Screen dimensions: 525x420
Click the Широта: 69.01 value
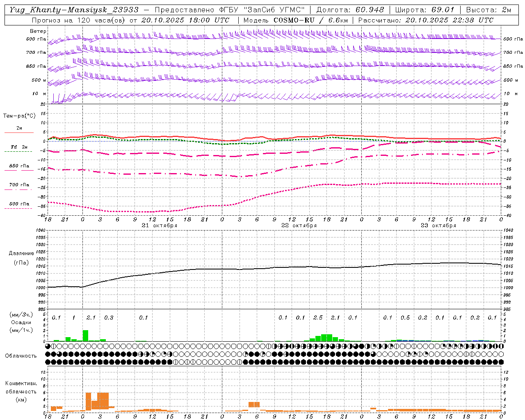(x=425, y=10)
